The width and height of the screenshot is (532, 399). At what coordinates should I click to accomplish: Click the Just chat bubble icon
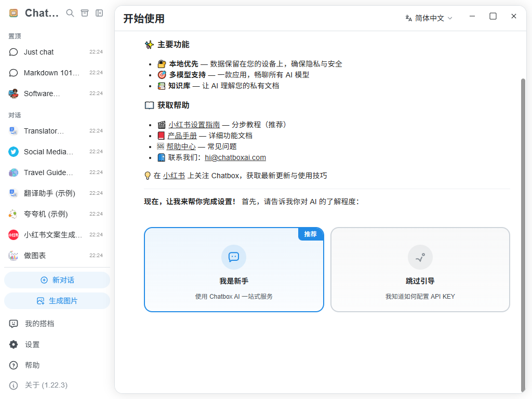coord(13,52)
